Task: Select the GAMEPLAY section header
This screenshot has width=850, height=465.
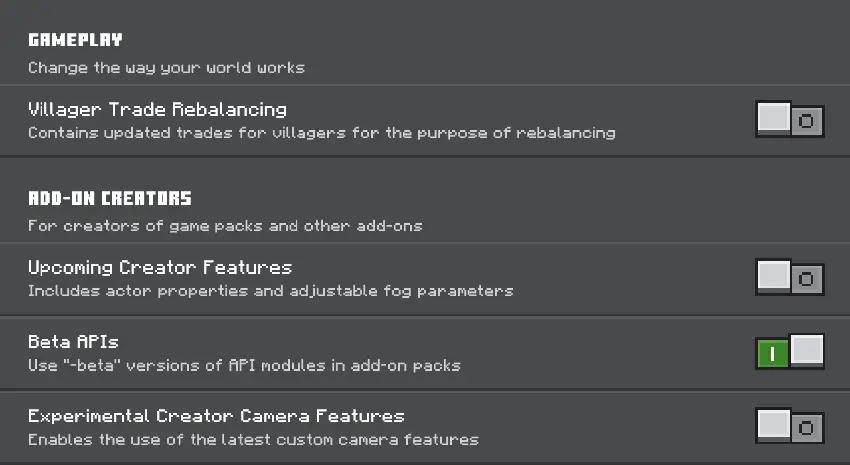Action: click(75, 40)
